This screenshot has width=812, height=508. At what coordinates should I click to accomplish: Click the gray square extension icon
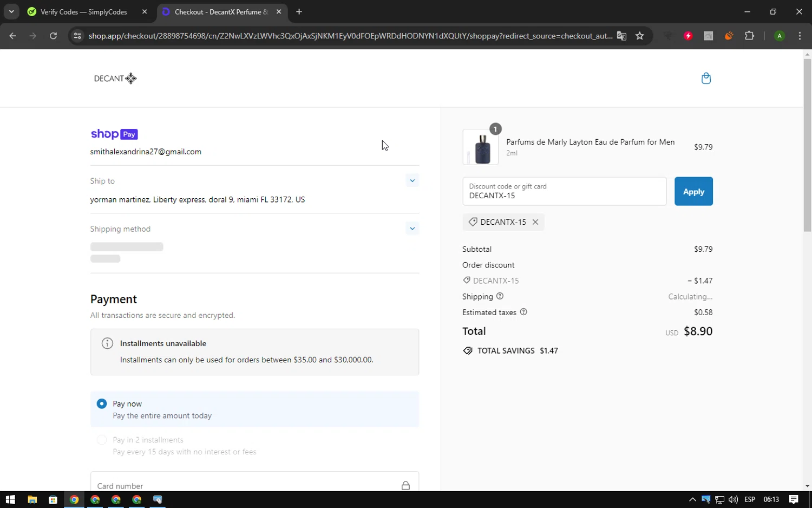click(708, 36)
